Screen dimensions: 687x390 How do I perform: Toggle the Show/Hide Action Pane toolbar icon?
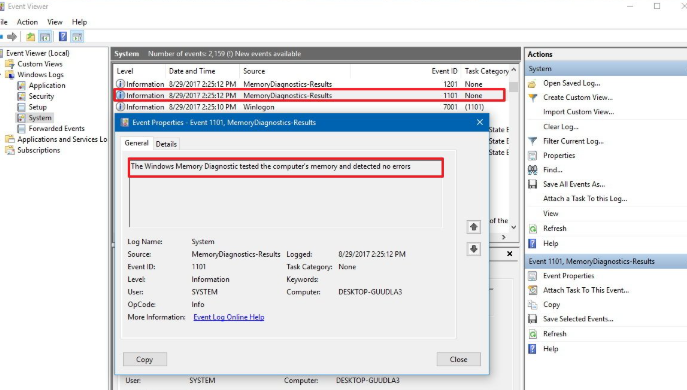[77, 37]
